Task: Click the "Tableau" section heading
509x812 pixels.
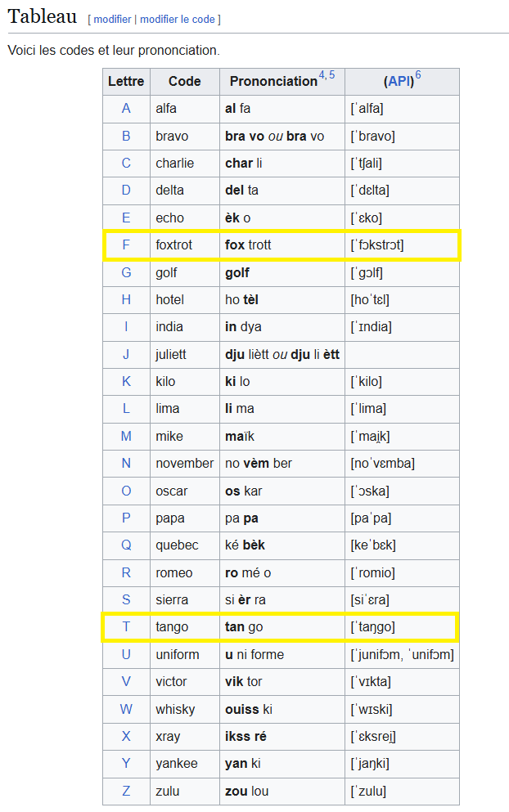Action: point(43,16)
